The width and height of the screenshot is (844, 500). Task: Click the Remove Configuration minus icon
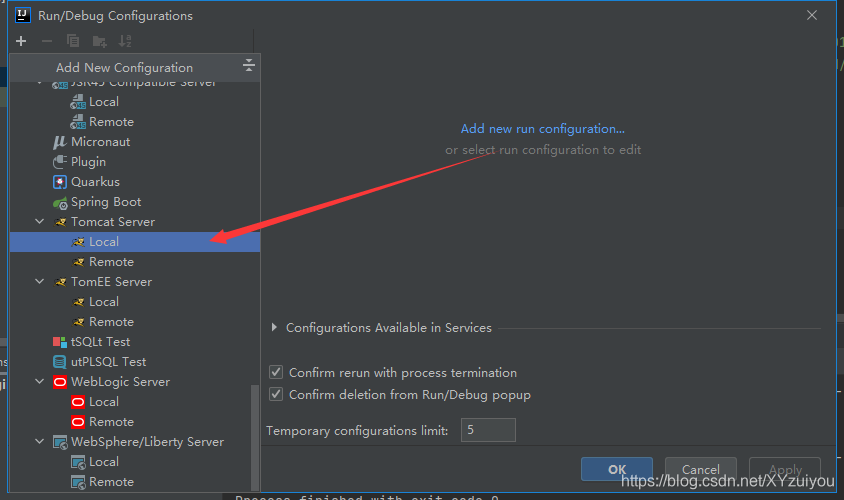click(x=47, y=41)
